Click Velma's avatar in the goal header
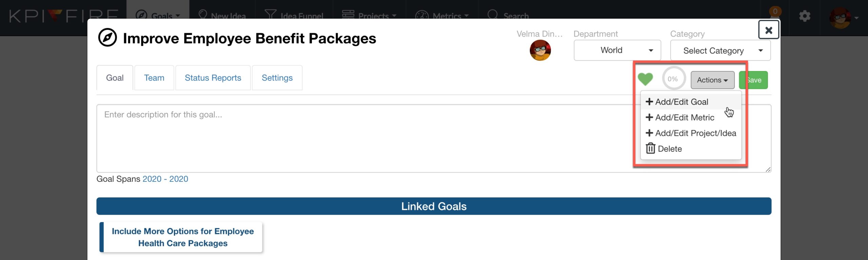This screenshot has width=868, height=260. 540,50
